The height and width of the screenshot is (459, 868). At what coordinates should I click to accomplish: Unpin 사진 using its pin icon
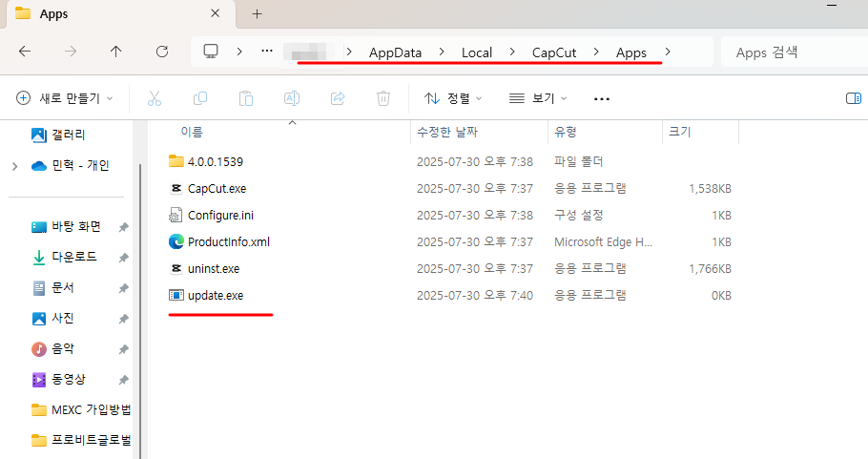click(x=123, y=319)
